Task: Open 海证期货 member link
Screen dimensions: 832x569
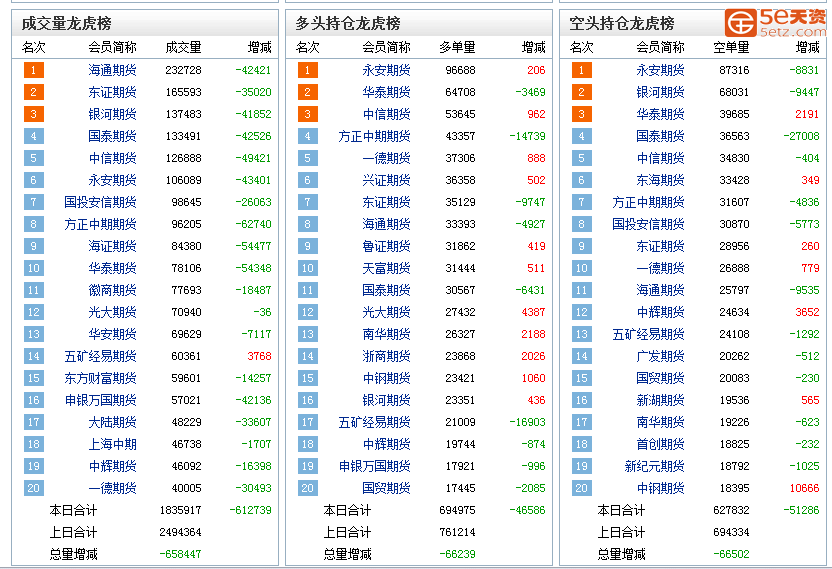Action: click(112, 246)
